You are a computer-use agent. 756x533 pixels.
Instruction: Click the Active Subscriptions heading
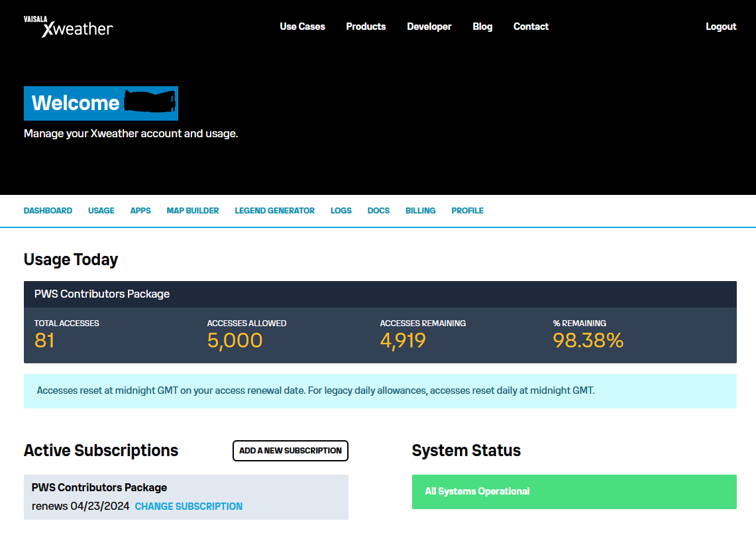[101, 451]
